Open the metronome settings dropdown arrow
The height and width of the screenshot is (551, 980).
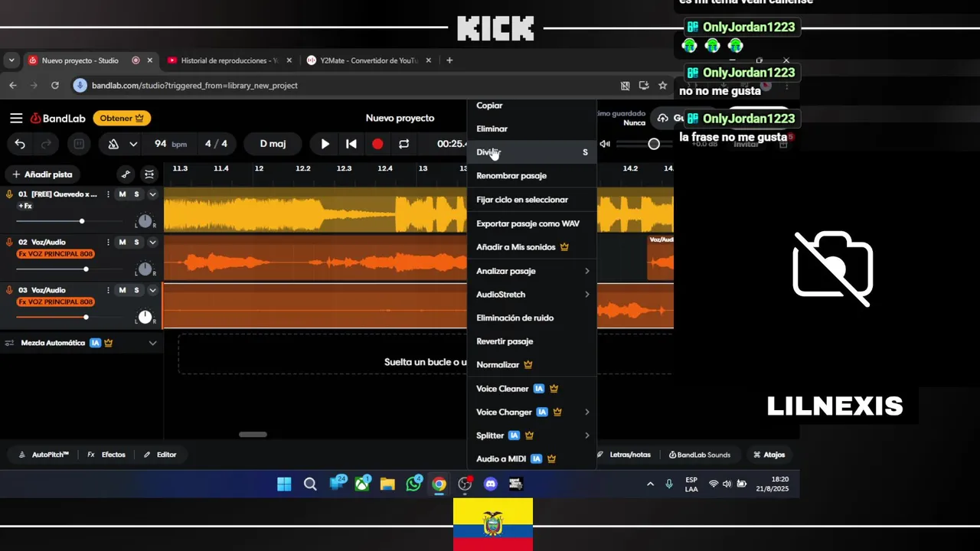(133, 144)
